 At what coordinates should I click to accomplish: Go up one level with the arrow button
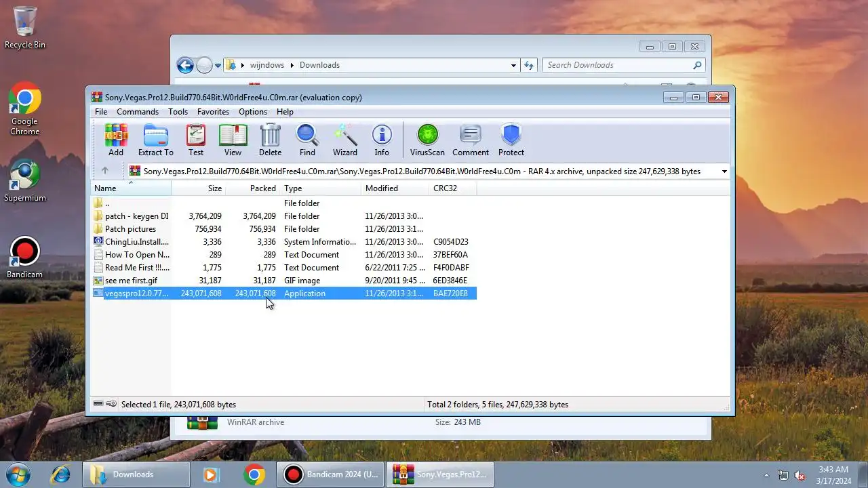click(x=104, y=171)
